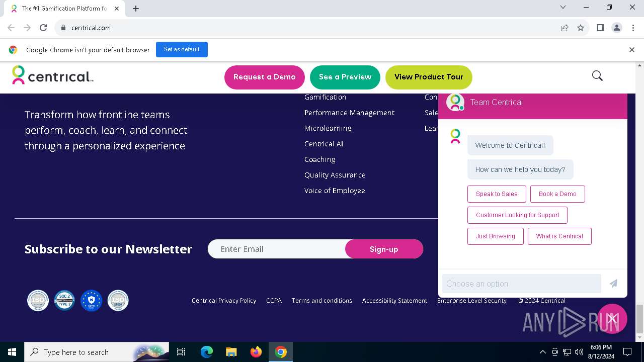Choose Book a Demo chat option
644x362 pixels.
557,194
